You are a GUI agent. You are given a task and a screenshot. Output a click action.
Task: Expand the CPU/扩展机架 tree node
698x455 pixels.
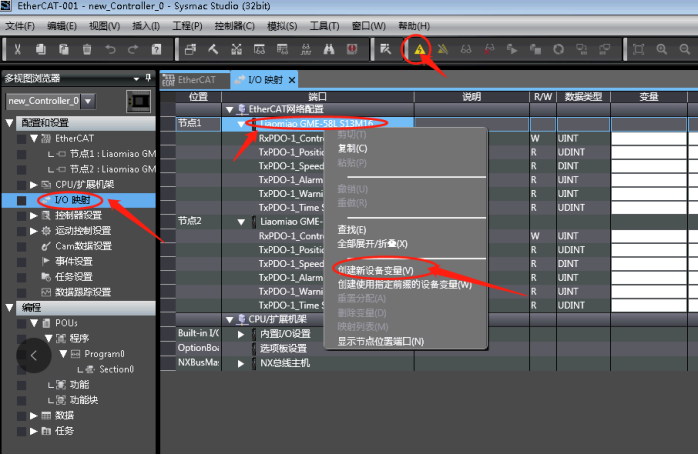tap(33, 184)
